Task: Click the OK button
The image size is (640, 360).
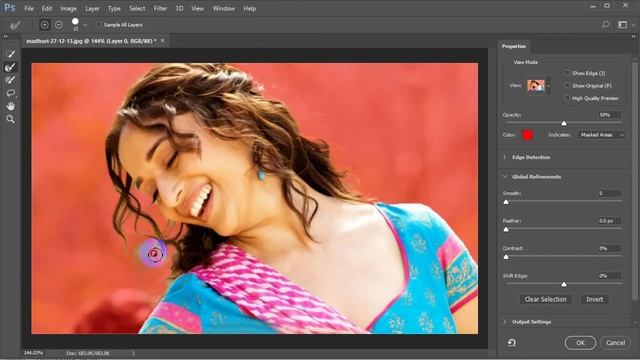Action: [x=580, y=343]
